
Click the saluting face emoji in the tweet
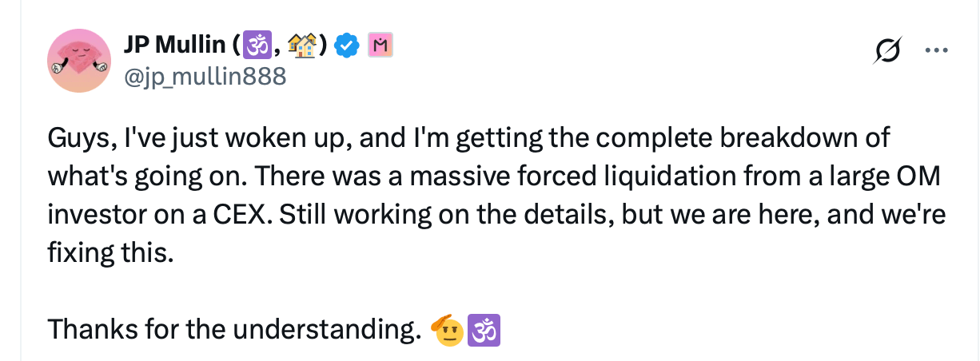[447, 328]
